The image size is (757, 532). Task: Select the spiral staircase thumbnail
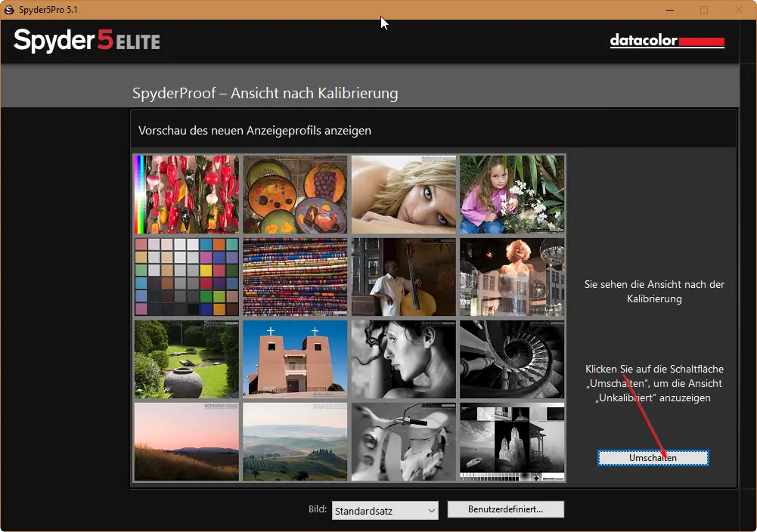(512, 360)
